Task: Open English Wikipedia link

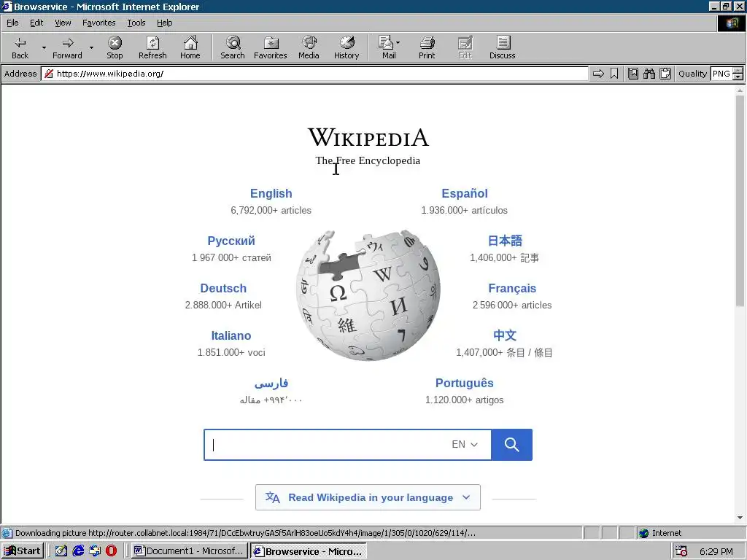Action: tap(271, 193)
